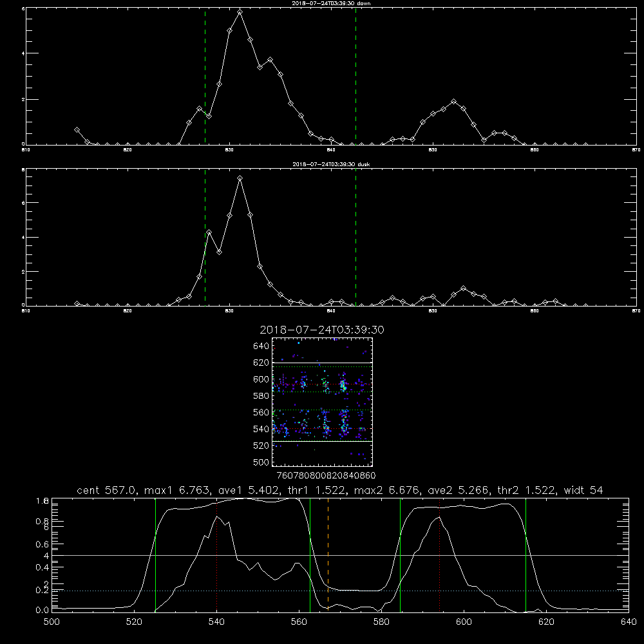Screen dimensions: 644x644
Task: Click the lower white horizontal line in detector image
Action: (322, 441)
